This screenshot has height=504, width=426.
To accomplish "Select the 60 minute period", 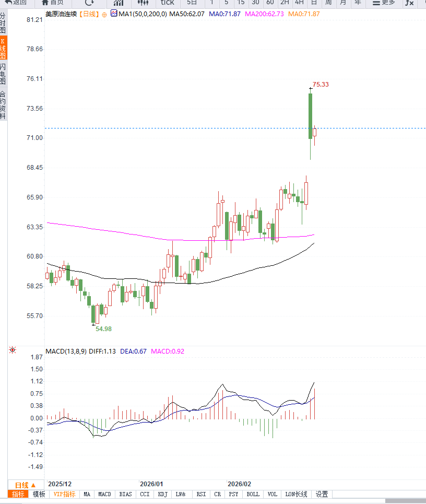I will click(x=270, y=3).
